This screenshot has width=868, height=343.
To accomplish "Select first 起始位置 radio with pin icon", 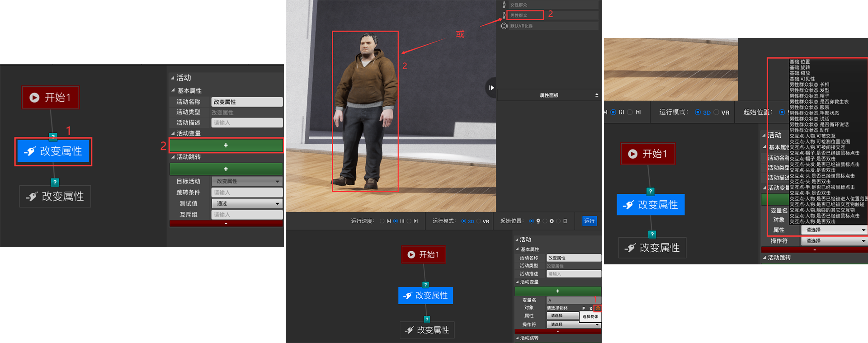I will coord(531,221).
